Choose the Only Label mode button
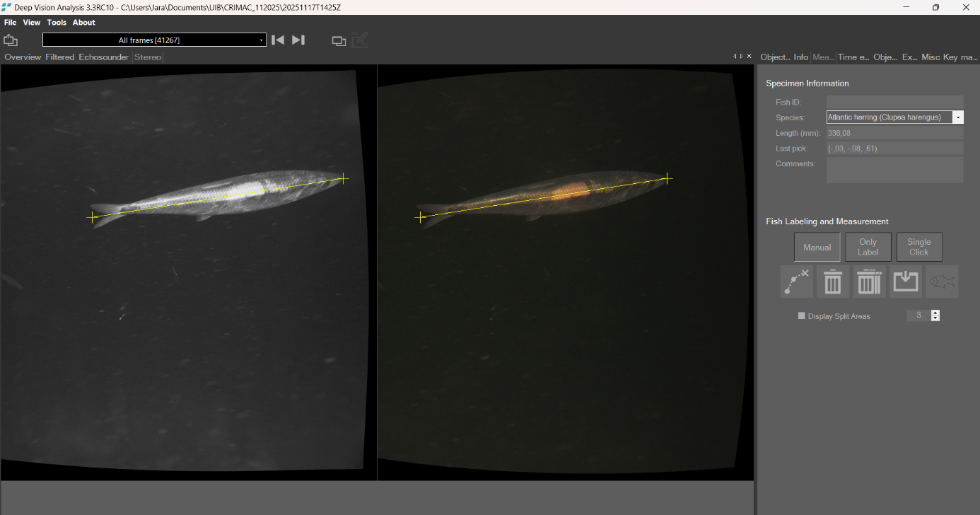Image resolution: width=980 pixels, height=515 pixels. click(868, 247)
